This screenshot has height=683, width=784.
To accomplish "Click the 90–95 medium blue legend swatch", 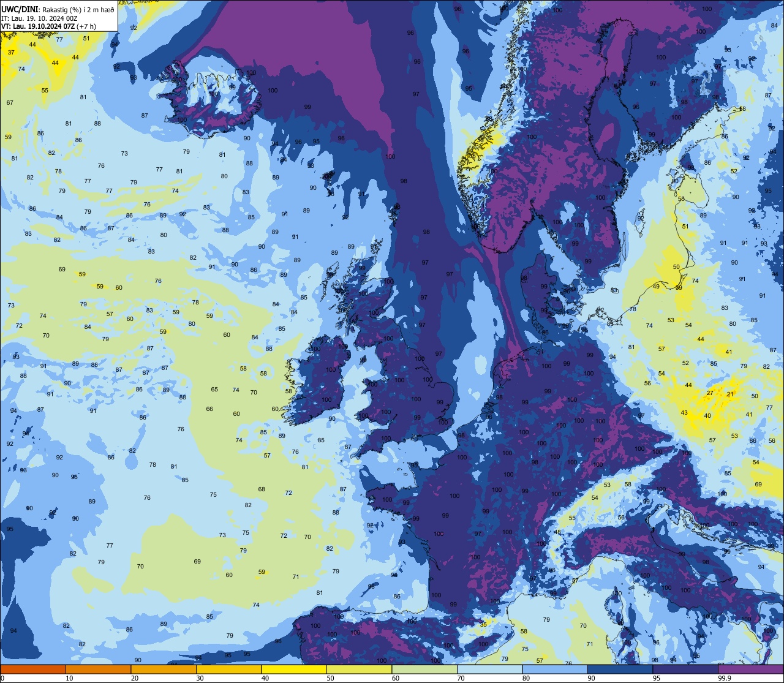I will coord(620,669).
